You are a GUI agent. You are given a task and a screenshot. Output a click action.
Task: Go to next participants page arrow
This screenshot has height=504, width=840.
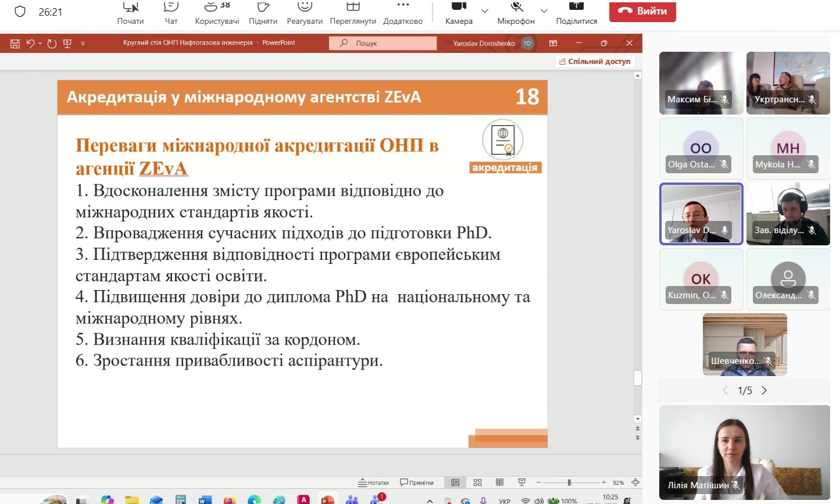coord(764,391)
